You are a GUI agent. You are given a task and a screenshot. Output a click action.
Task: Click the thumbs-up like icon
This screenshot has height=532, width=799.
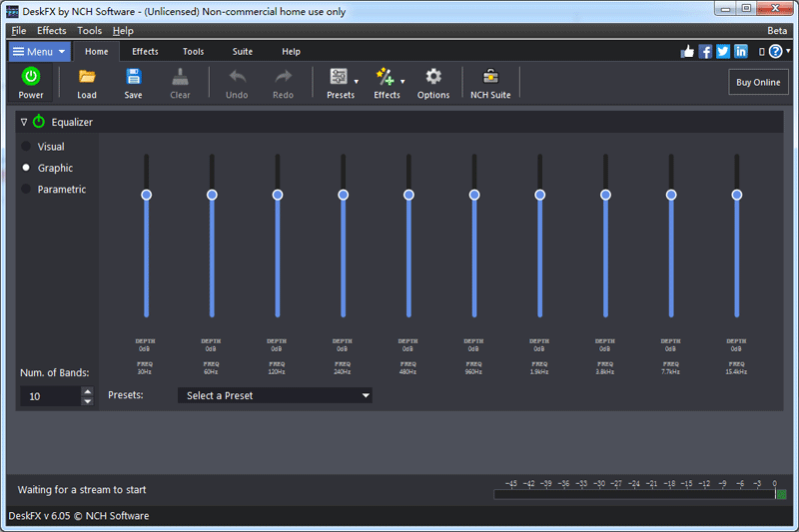click(687, 52)
